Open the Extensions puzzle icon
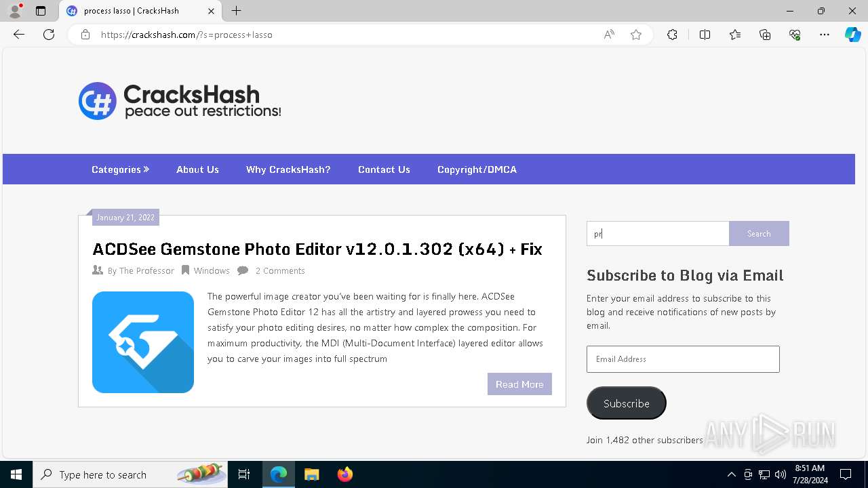868x488 pixels. pos(672,35)
